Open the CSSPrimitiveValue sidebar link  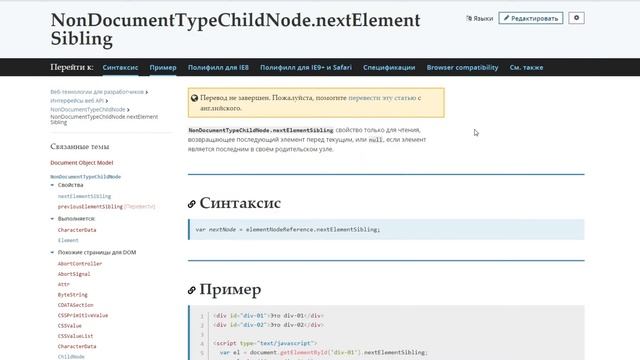click(83, 316)
